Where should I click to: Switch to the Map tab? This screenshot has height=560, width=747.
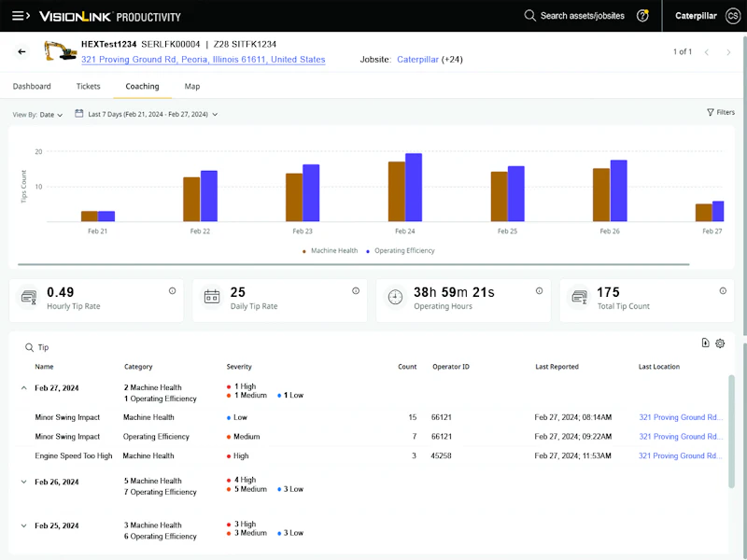coord(192,86)
